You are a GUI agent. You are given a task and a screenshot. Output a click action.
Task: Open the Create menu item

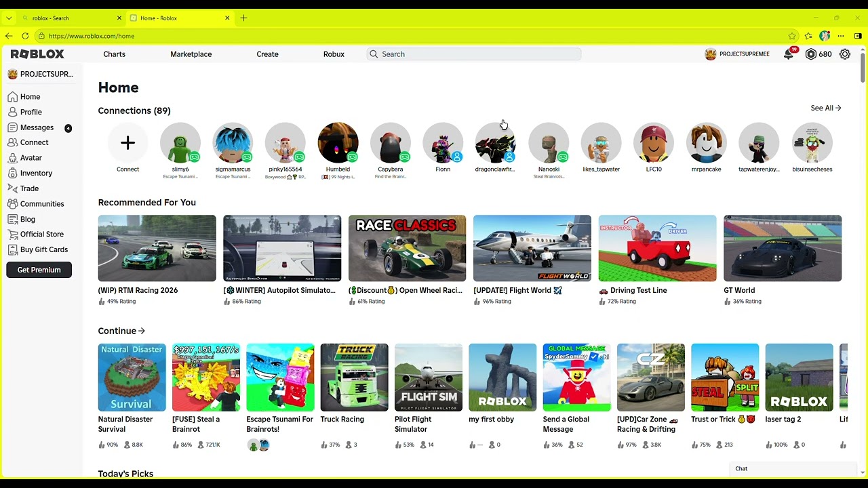267,54
